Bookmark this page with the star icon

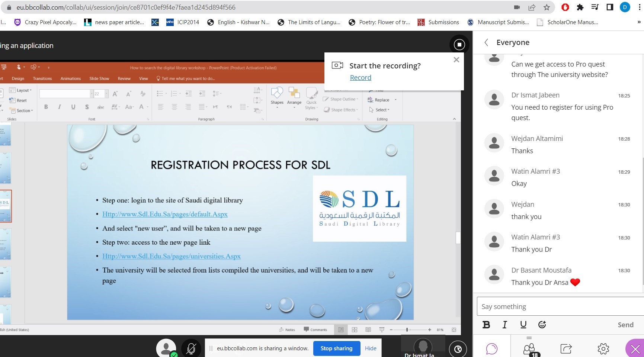(547, 7)
